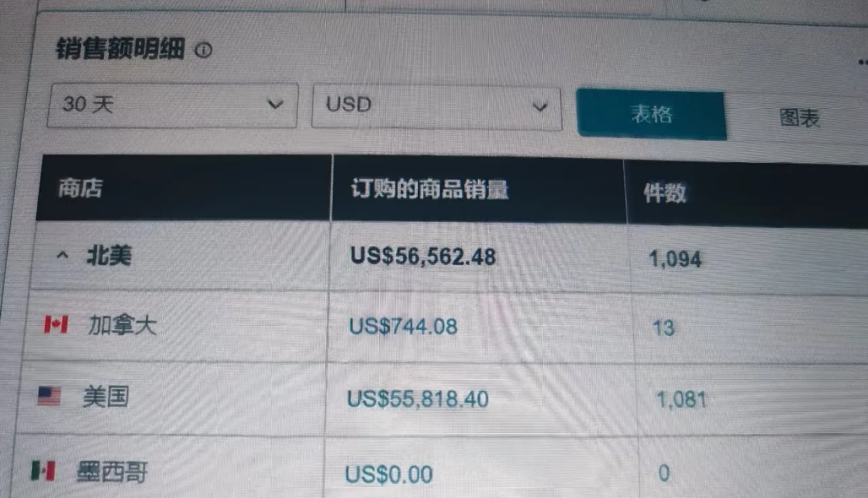Switch to the 图表 view tab
This screenshot has height=498, width=868.
800,118
